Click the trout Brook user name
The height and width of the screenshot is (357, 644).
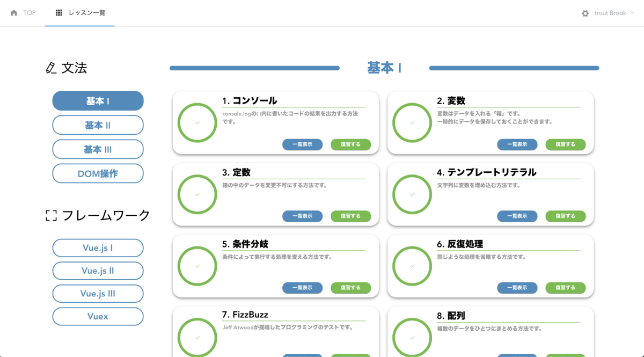[x=610, y=13]
